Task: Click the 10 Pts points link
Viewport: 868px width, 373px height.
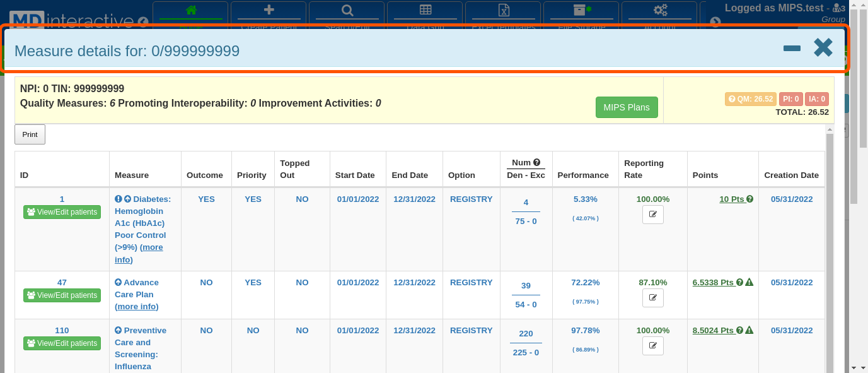Action: [732, 199]
